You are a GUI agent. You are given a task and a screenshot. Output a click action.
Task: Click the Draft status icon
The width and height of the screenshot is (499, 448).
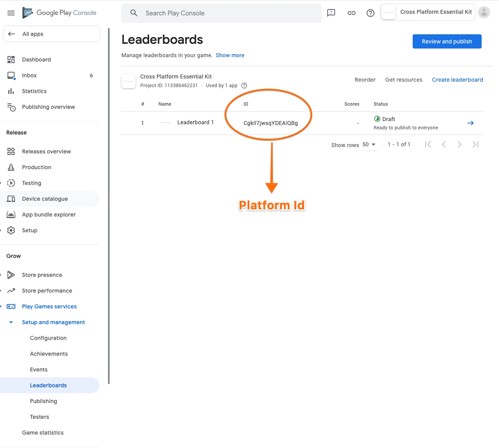(377, 119)
